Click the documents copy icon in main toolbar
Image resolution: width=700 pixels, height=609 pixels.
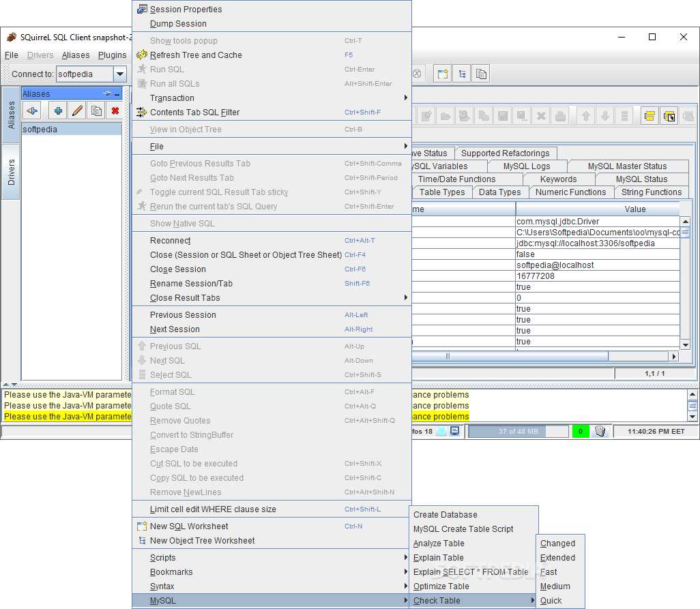pos(481,74)
